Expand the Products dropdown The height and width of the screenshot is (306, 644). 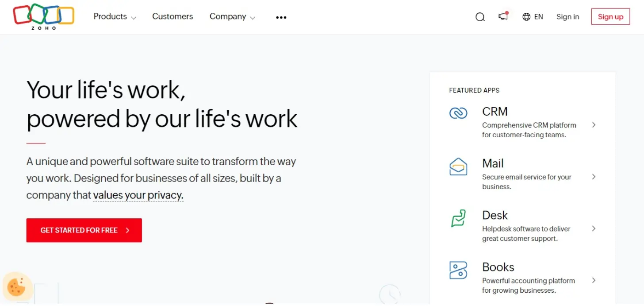114,17
